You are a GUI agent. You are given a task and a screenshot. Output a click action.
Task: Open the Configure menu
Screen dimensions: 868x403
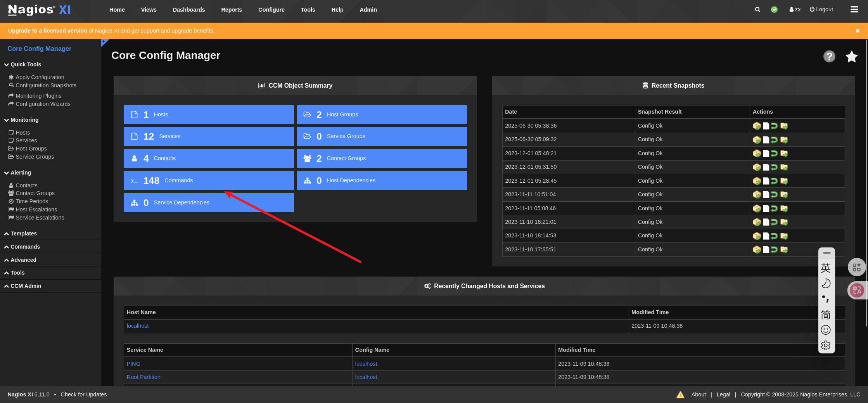click(x=271, y=10)
